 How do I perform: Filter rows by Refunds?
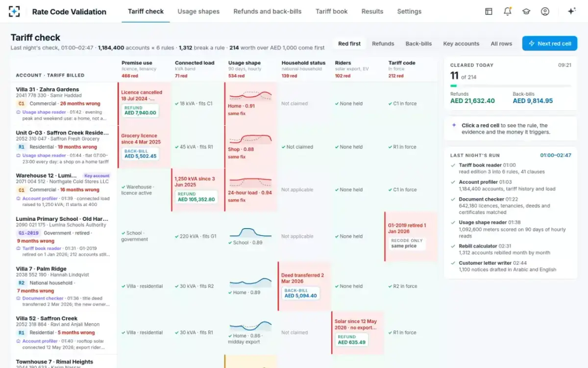point(383,44)
